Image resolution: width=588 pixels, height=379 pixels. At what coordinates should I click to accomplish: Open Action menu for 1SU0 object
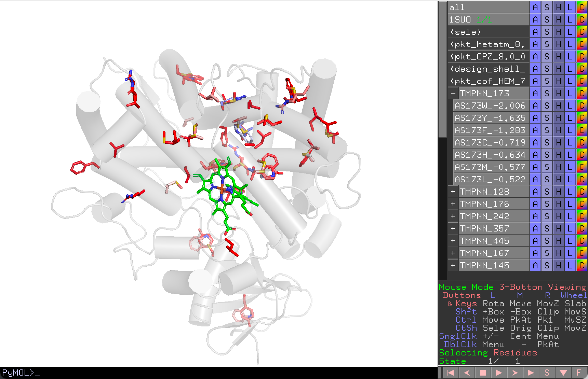[535, 19]
